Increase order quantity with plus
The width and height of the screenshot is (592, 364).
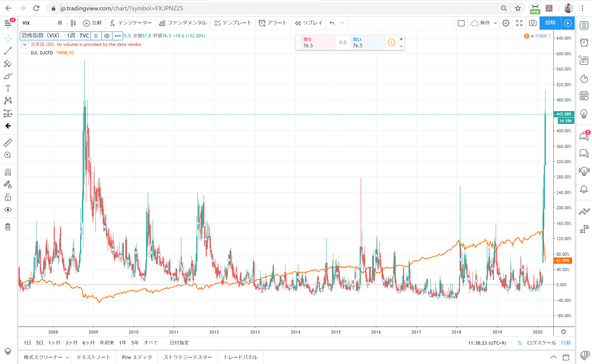click(401, 39)
